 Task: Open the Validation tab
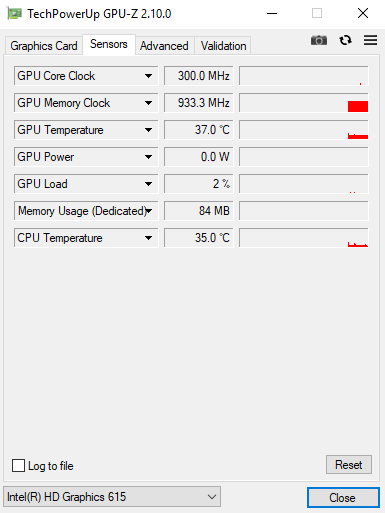223,46
